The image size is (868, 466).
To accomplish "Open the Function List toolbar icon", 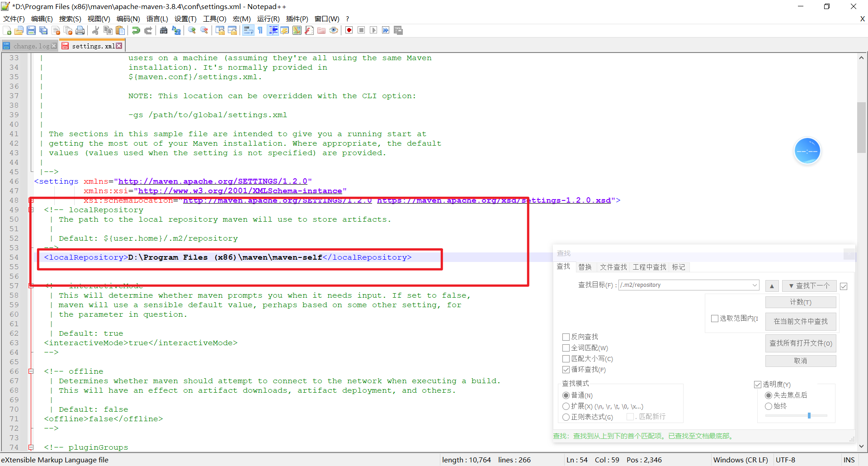I will (x=309, y=30).
